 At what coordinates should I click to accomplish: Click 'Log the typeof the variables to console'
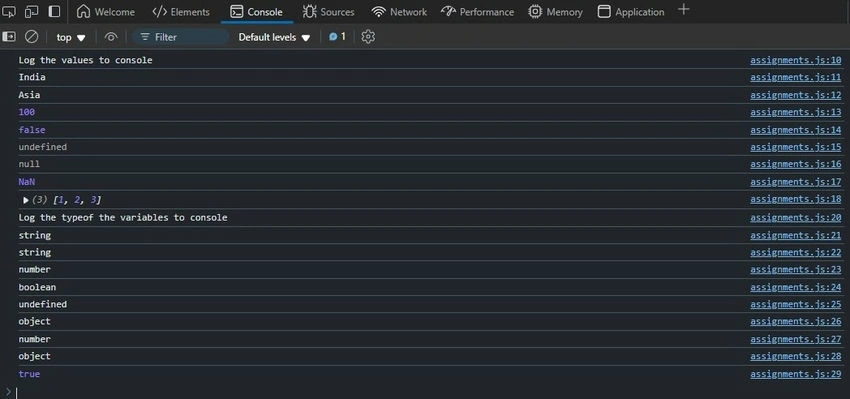[123, 218]
